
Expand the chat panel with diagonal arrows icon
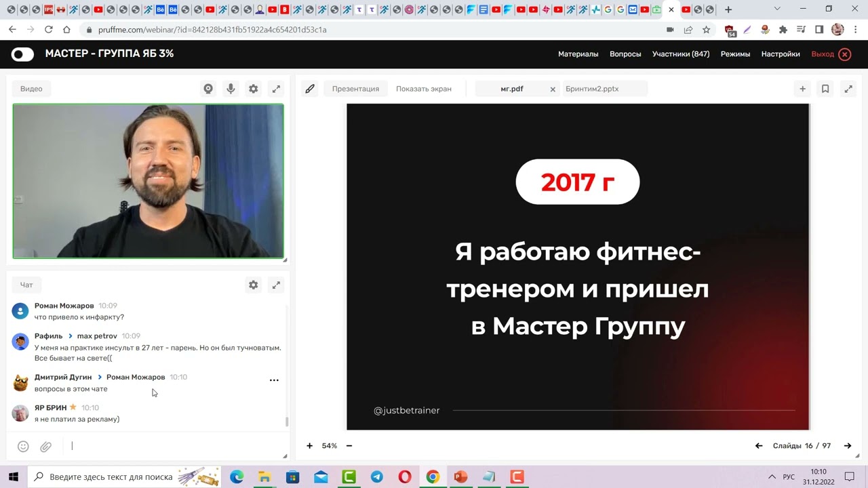[276, 285]
